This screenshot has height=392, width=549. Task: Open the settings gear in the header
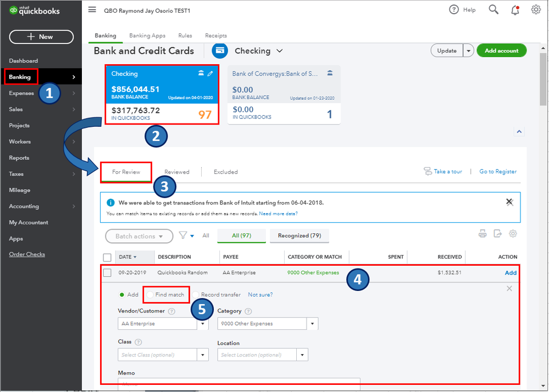click(x=536, y=9)
